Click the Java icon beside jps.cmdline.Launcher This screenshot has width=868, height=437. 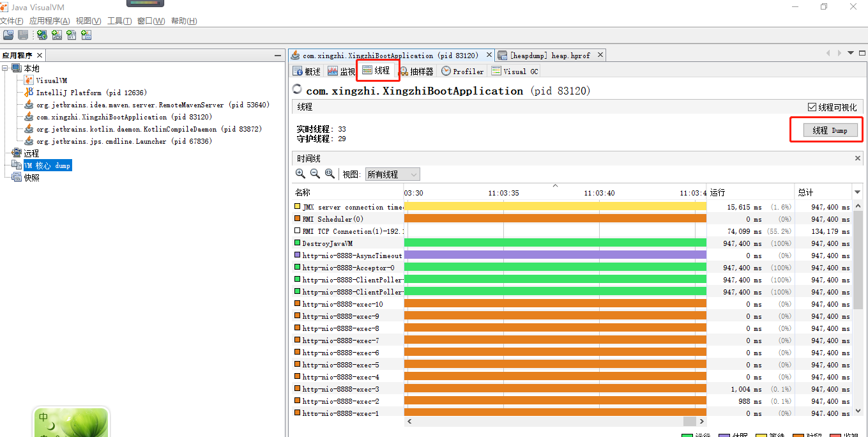[29, 141]
